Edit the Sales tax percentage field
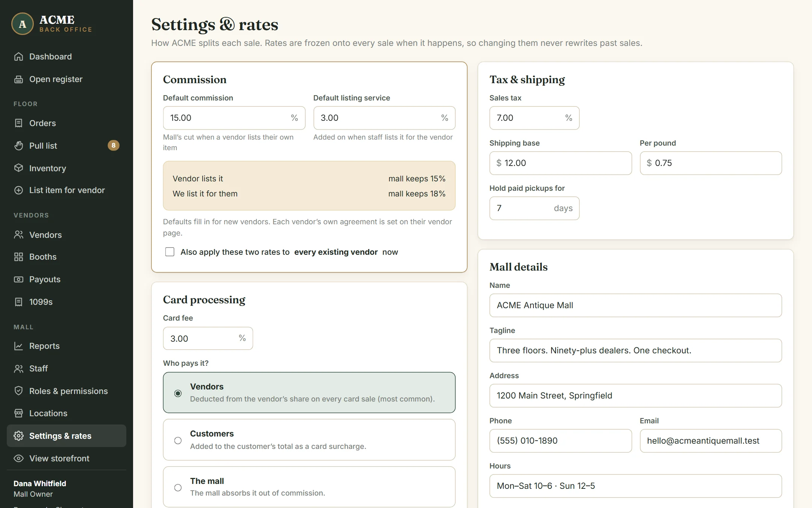812x508 pixels. (534, 118)
